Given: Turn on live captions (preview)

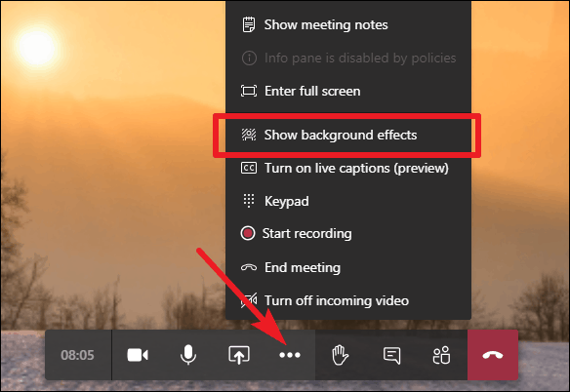Looking at the screenshot, I should click(348, 168).
